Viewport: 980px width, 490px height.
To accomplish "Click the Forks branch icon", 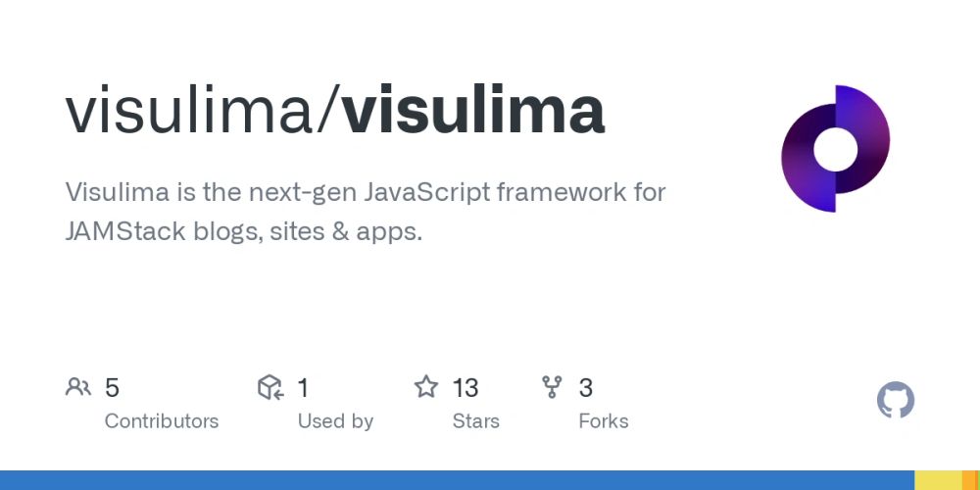I will (x=553, y=388).
